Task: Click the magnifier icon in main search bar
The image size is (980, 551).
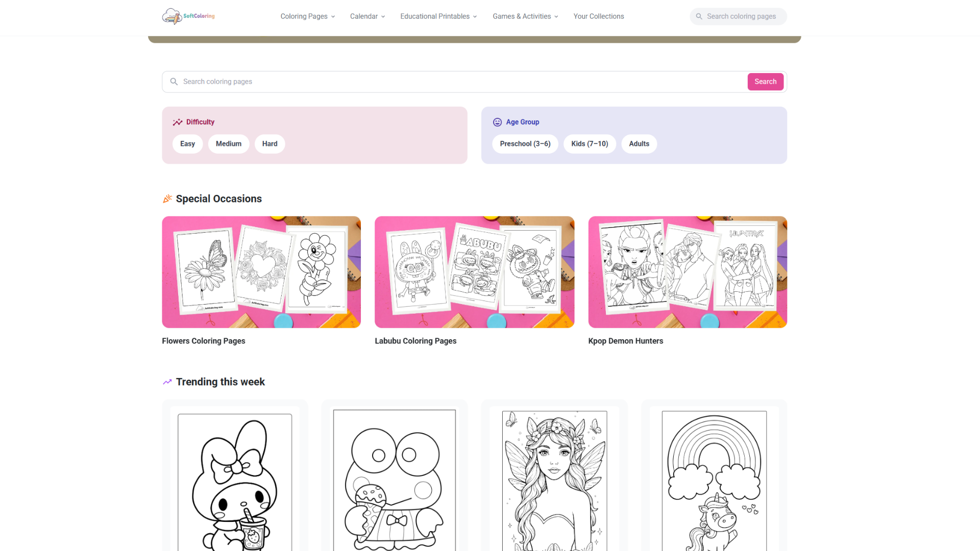Action: tap(174, 82)
